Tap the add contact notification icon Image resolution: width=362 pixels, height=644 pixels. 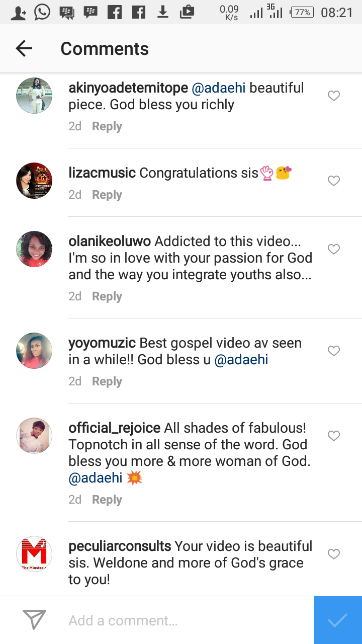click(x=18, y=12)
